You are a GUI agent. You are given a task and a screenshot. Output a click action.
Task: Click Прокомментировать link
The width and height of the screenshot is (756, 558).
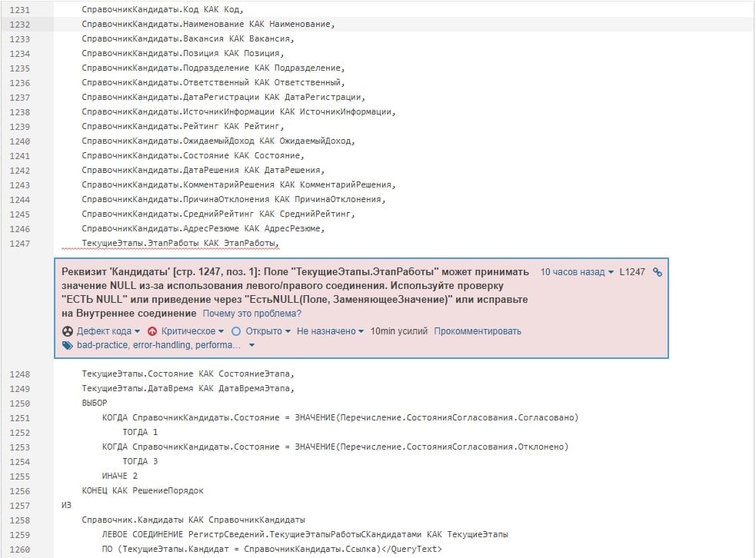tap(478, 331)
